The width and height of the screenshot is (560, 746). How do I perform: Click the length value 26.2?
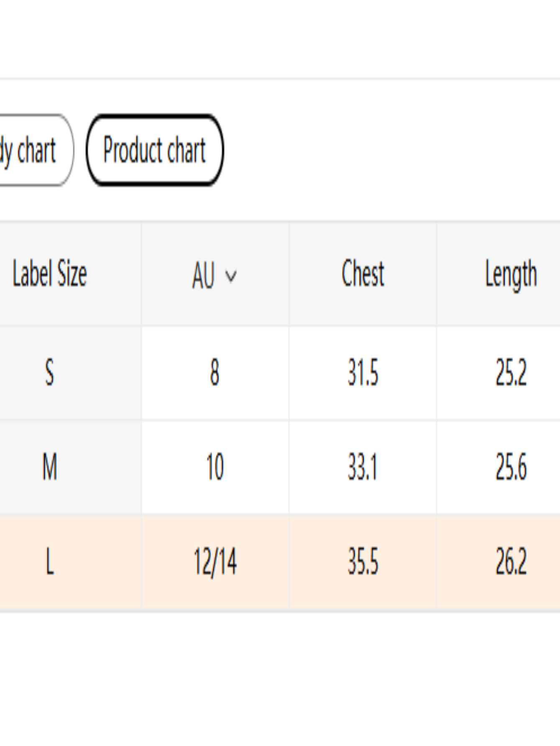tap(511, 562)
